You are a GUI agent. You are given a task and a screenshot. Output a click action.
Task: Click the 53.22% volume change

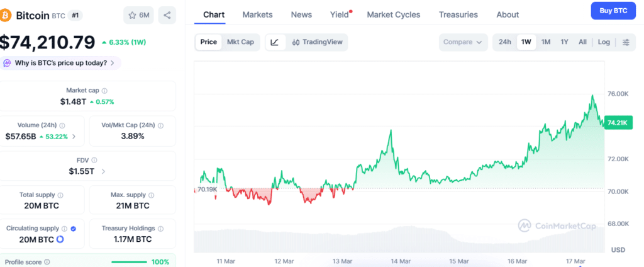point(53,137)
